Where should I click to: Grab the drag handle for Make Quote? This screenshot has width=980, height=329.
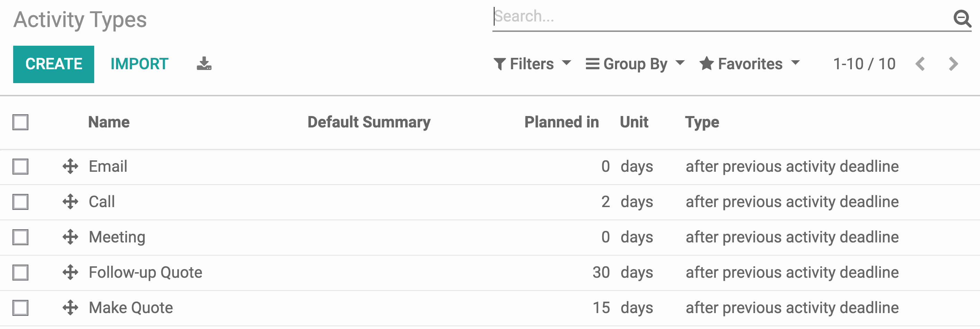[x=70, y=308]
